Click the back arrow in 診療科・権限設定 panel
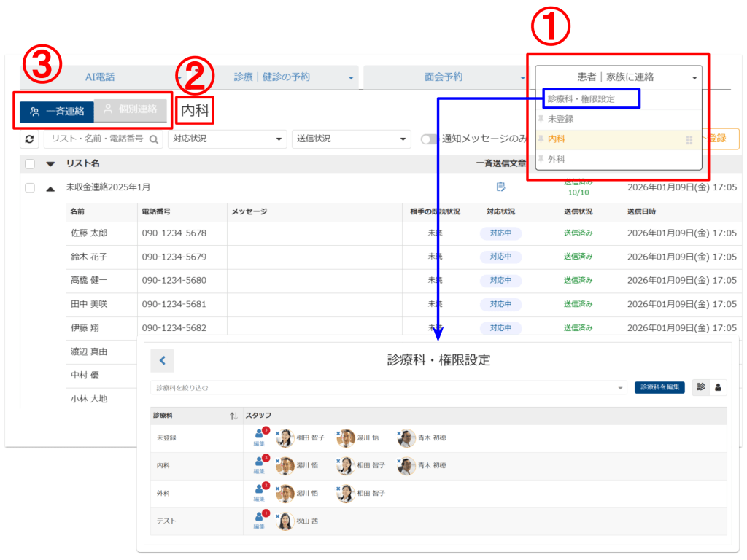The image size is (747, 560). (x=162, y=360)
